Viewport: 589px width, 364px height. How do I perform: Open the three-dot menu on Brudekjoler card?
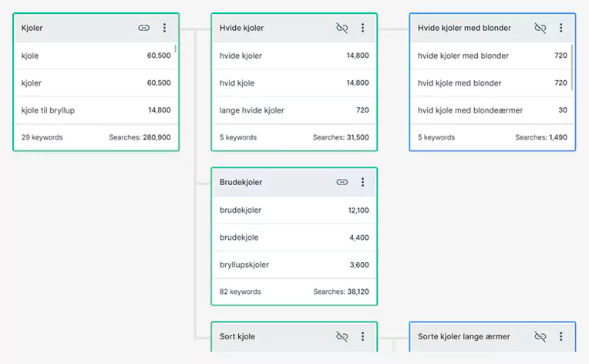(x=362, y=182)
